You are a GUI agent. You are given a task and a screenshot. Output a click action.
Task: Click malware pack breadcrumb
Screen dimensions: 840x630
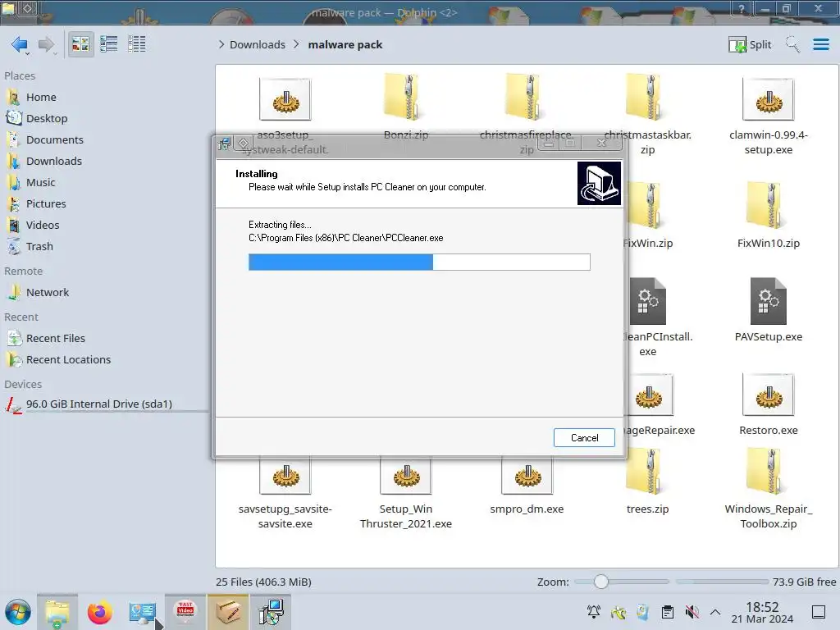345,44
